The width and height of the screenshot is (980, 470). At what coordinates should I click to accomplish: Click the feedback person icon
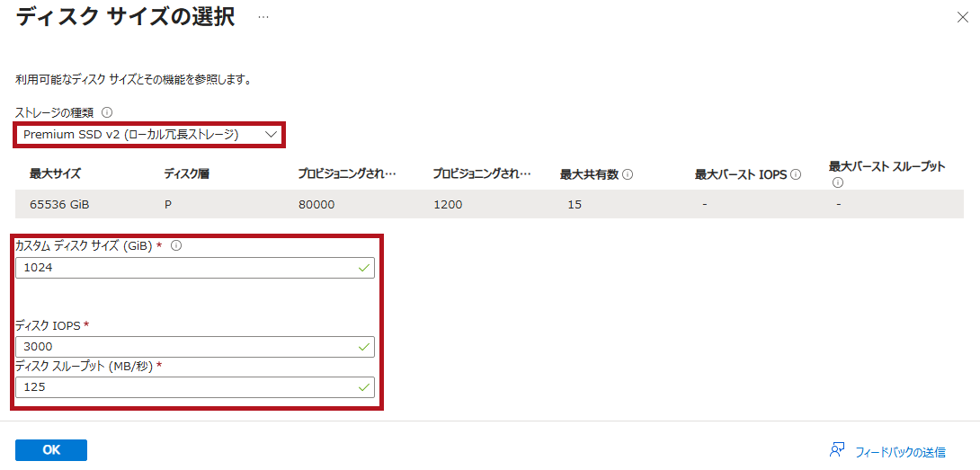tap(837, 450)
